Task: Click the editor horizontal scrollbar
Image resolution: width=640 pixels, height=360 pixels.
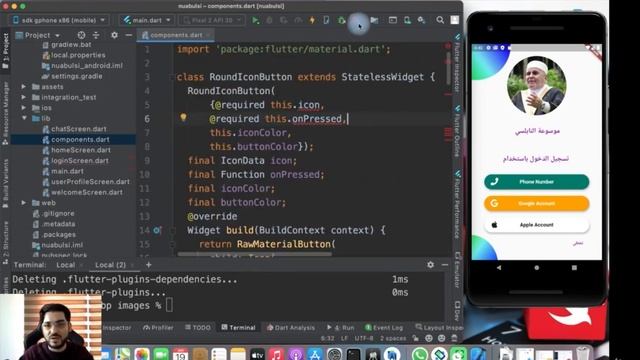Action: pyautogui.click(x=255, y=254)
